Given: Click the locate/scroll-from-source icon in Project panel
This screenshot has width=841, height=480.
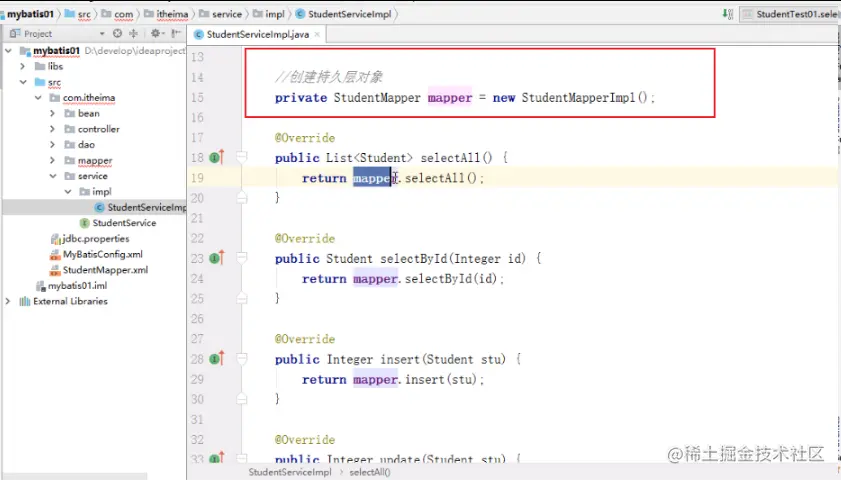Looking at the screenshot, I should click(x=117, y=33).
